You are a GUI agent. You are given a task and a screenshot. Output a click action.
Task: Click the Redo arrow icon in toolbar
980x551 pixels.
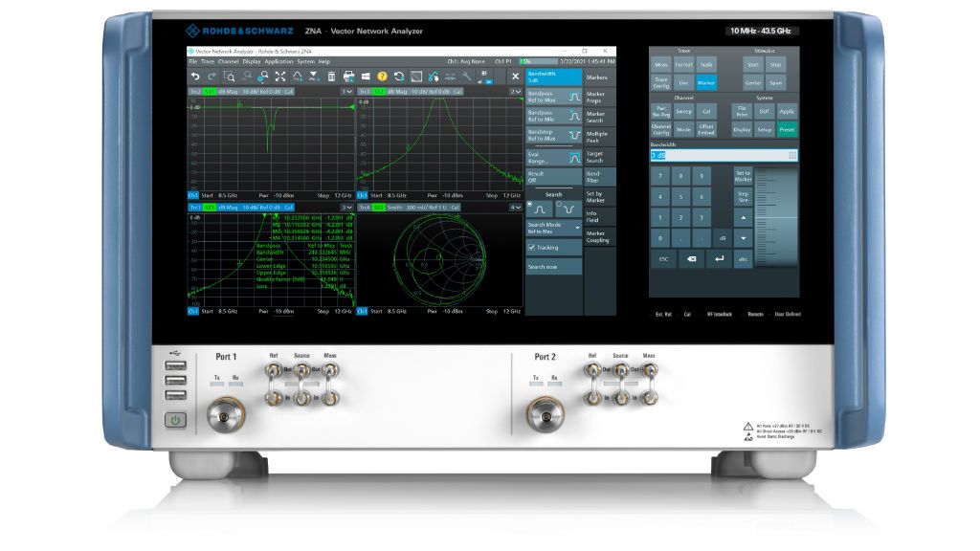click(x=212, y=77)
